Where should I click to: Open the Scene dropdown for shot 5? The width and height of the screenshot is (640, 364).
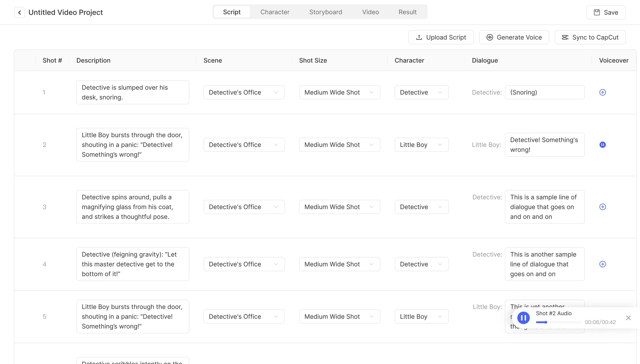pyautogui.click(x=244, y=316)
